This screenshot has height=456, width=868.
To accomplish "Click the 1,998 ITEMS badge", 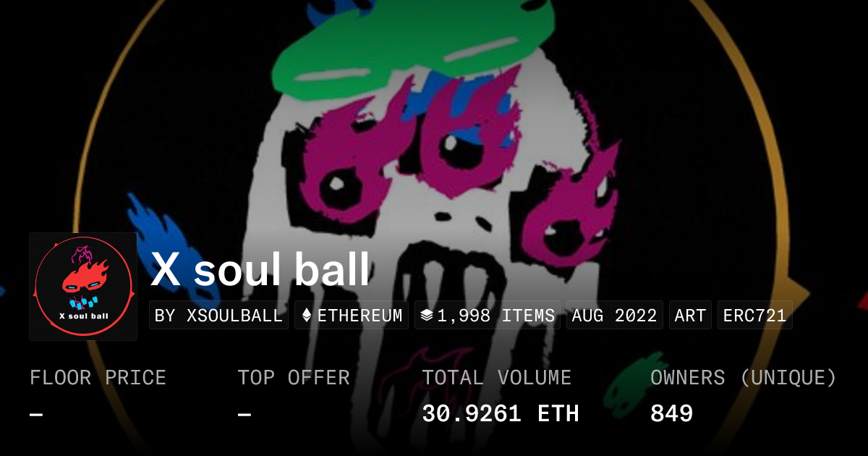I will tap(488, 316).
